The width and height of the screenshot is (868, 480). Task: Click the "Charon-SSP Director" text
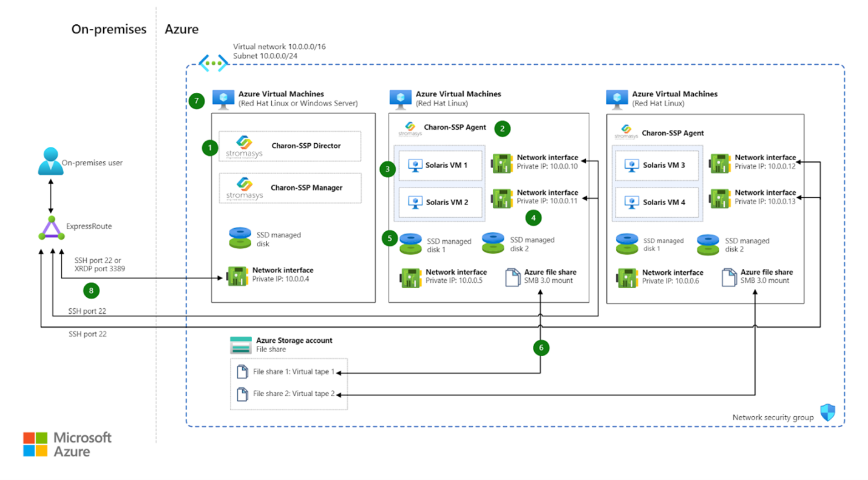307,146
